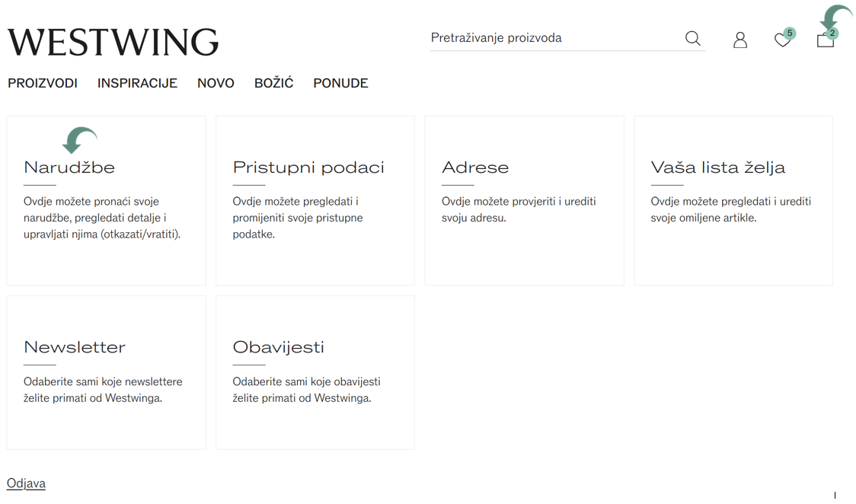Open the PROIZVODI menu
The image size is (856, 504).
click(43, 83)
